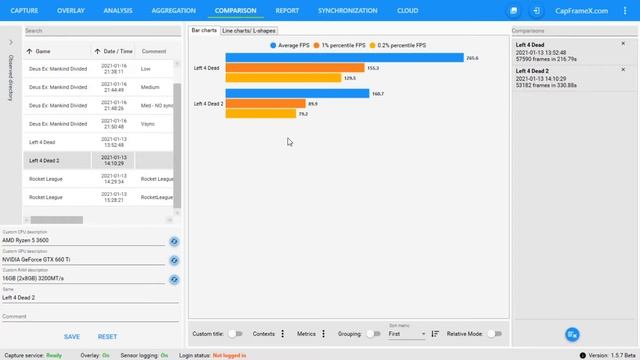Click the Left 4 Dead Average FPS bar
This screenshot has width=640, height=360.
coord(344,58)
